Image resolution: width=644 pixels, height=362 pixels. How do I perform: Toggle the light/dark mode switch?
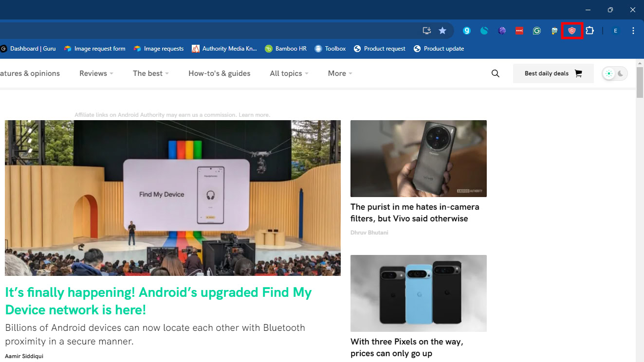click(615, 73)
